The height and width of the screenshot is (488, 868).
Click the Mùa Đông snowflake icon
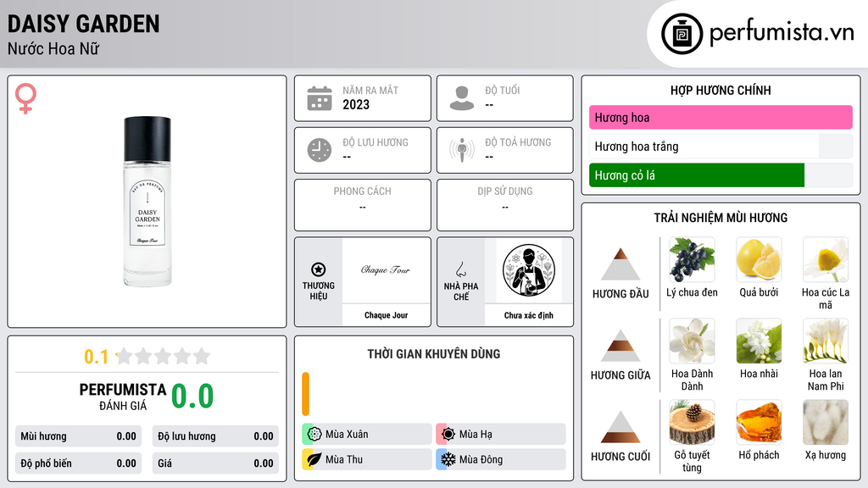click(x=448, y=459)
